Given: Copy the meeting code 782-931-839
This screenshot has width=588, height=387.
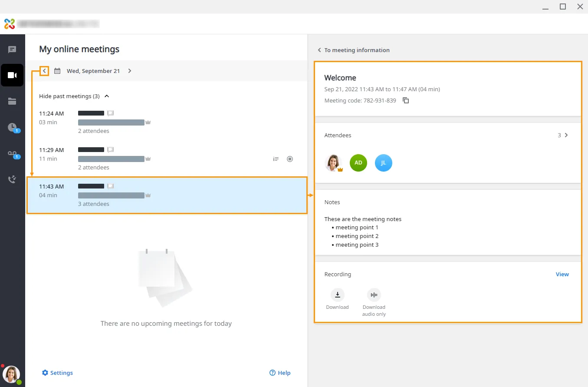Looking at the screenshot, I should pyautogui.click(x=406, y=100).
